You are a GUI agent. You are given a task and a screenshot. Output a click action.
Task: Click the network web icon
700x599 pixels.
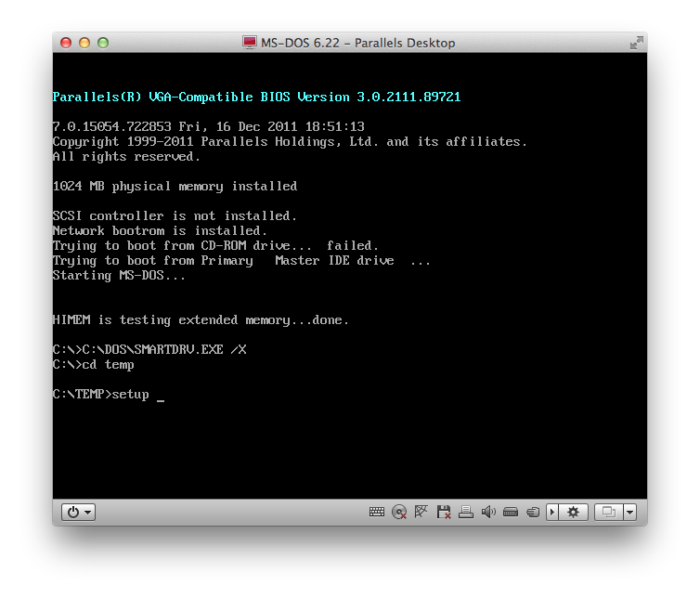[421, 512]
